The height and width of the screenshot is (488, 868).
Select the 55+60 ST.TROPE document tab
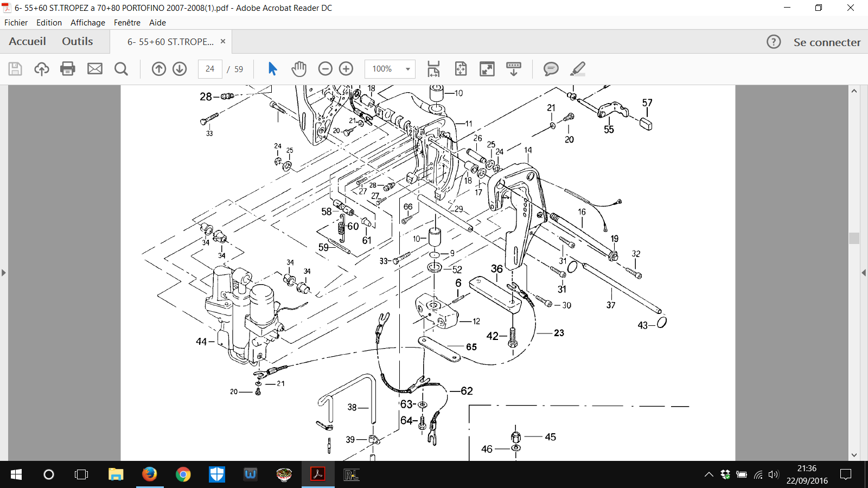click(171, 42)
